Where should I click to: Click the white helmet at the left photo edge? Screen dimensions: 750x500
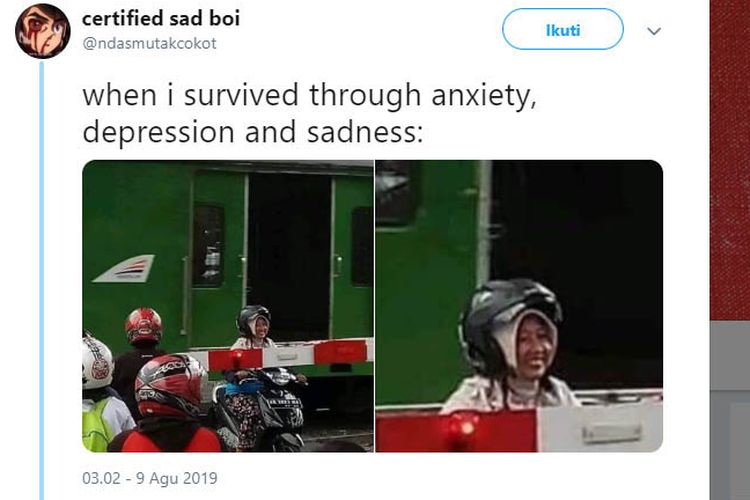point(97,361)
